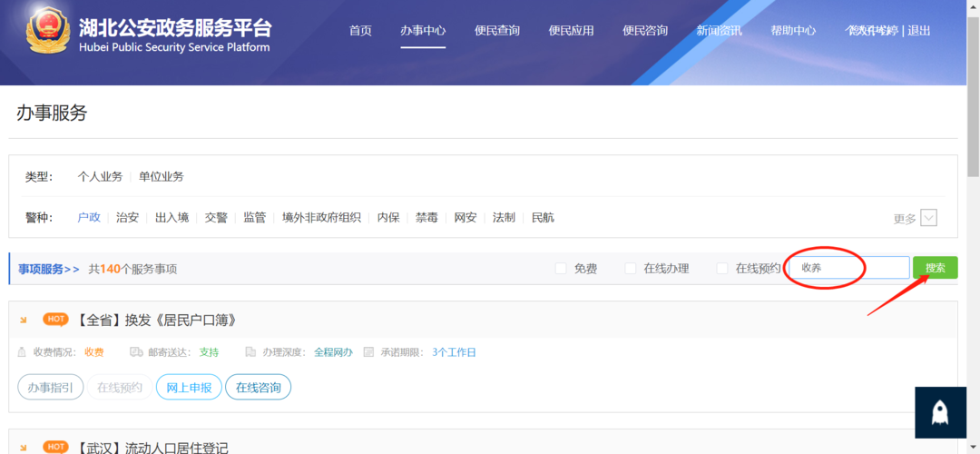Open 【全省】换发《居民户口簿》 title
The image size is (980, 454).
[157, 321]
